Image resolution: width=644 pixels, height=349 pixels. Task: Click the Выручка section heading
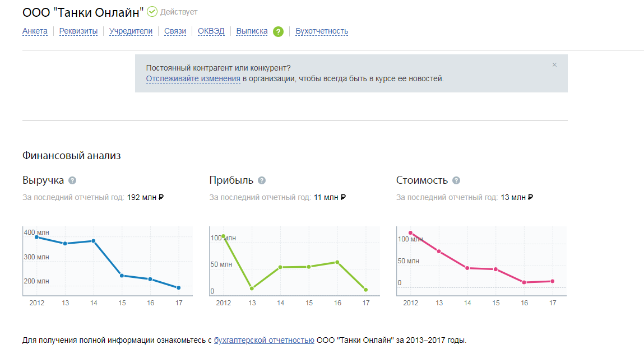pos(43,180)
